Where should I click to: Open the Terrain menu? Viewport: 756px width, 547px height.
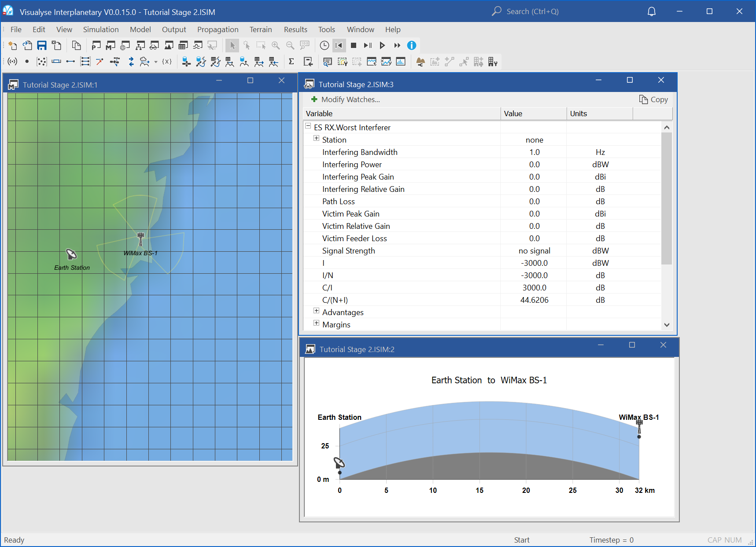coord(261,29)
